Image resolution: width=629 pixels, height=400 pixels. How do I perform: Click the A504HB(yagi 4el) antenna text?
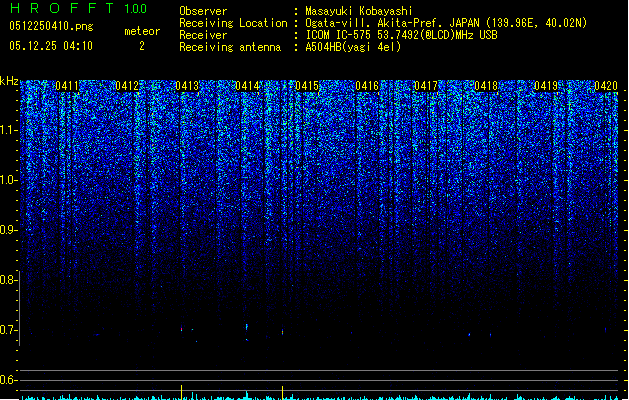pyautogui.click(x=353, y=47)
